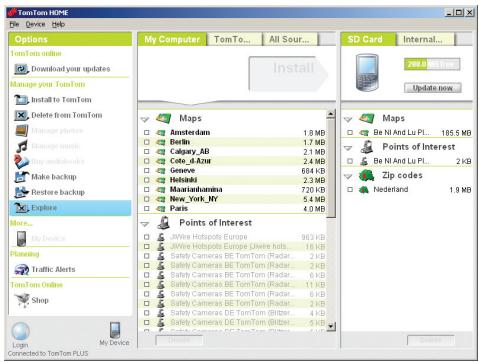This screenshot has width=479, height=362.
Task: Click the phone image in SD Card panel
Action: click(x=367, y=73)
